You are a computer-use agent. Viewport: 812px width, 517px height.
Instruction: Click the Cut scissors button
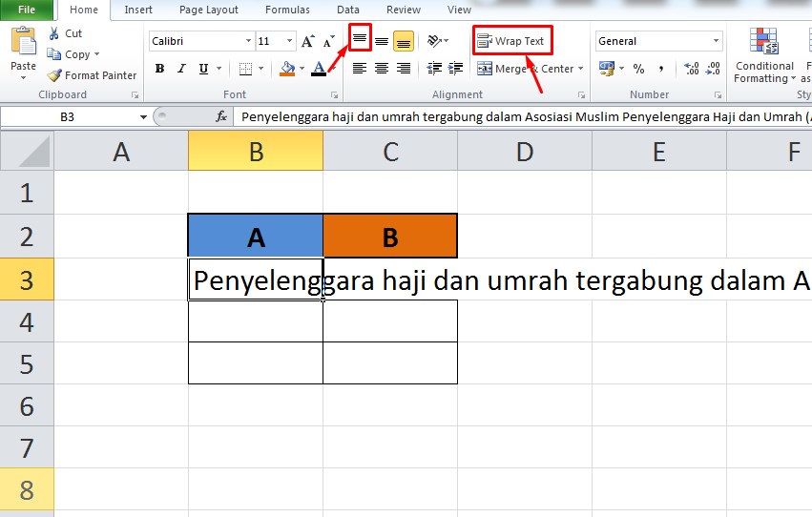(65, 33)
